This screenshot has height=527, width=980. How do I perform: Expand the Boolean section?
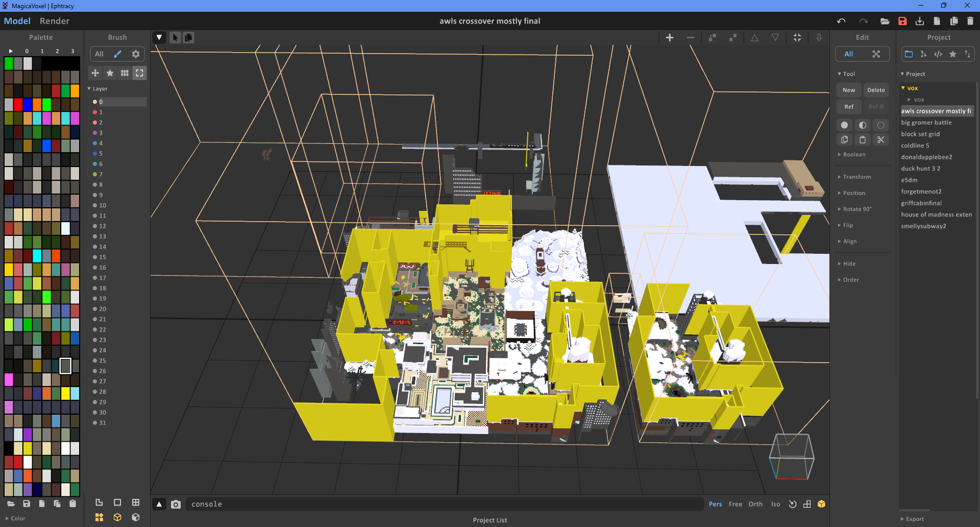pyautogui.click(x=853, y=154)
